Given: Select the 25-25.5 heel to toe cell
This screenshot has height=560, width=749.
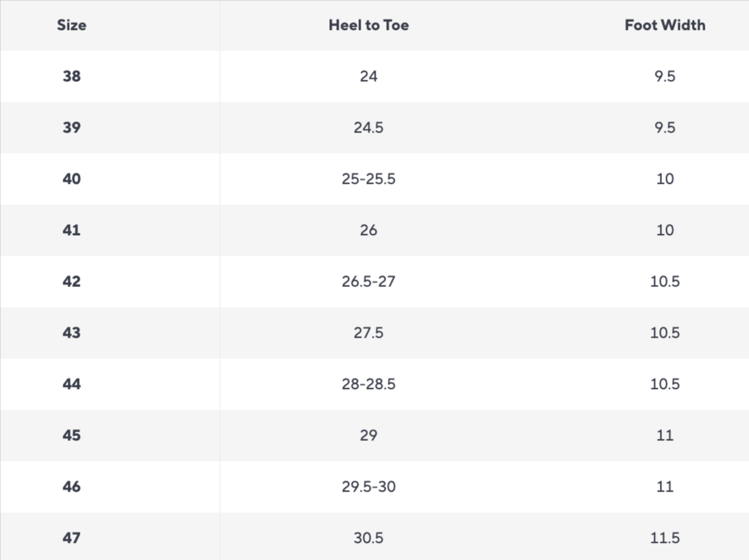Looking at the screenshot, I should [368, 179].
